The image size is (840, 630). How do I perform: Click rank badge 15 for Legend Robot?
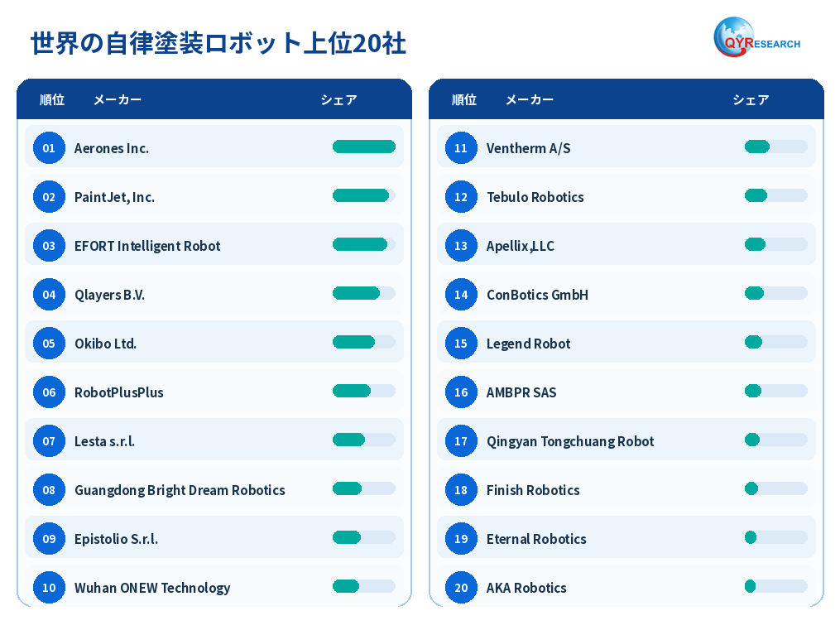461,344
